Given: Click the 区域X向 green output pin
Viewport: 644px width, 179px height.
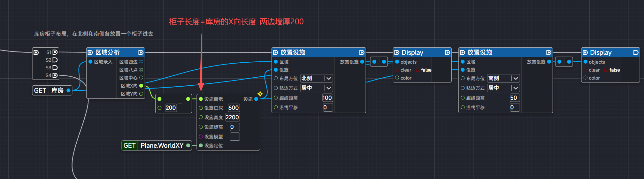Looking at the screenshot, I should pos(141,86).
